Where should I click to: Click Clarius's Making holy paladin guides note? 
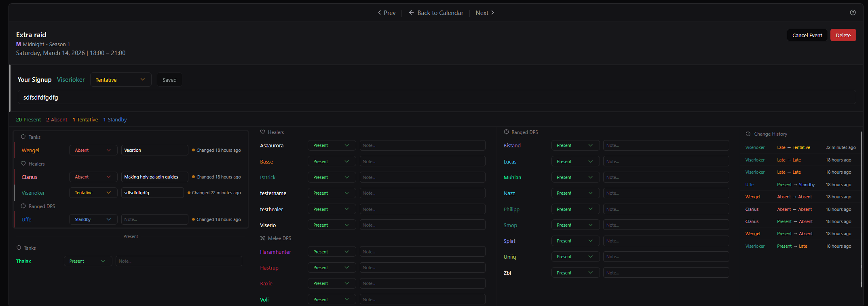click(154, 177)
